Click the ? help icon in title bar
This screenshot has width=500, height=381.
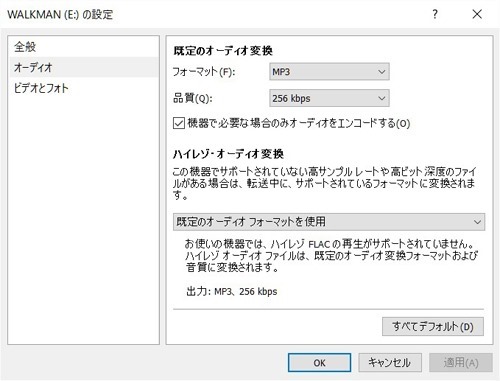tap(435, 14)
